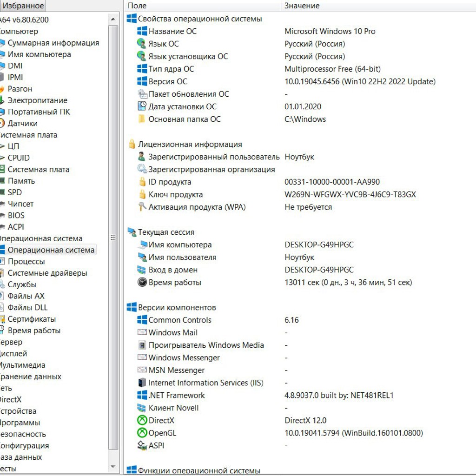The width and height of the screenshot is (476, 476).
Task: Open Время работы tree item
Action: 34,331
